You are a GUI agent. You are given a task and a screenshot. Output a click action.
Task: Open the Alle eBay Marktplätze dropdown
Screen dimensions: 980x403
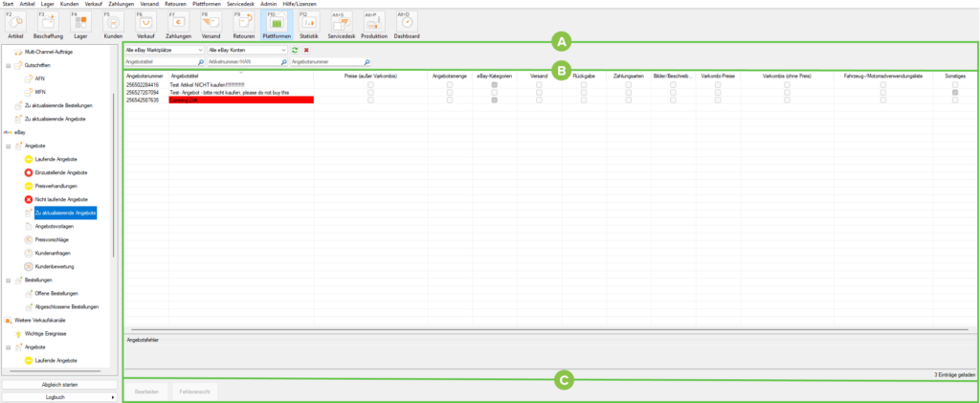pyautogui.click(x=164, y=49)
